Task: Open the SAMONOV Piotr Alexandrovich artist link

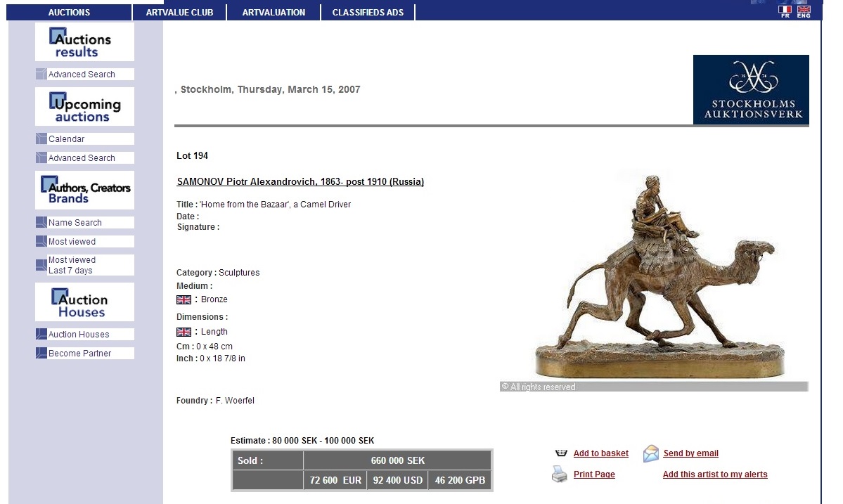Action: 300,181
